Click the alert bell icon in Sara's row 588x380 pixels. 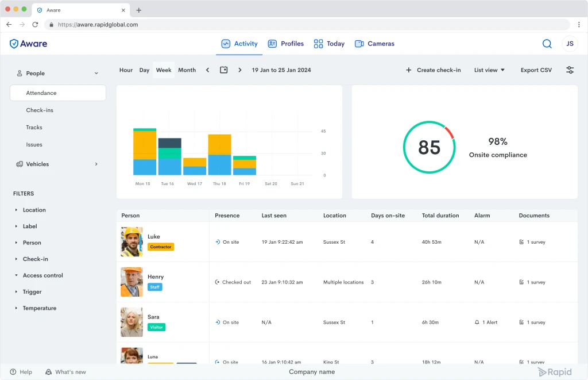[x=477, y=322]
